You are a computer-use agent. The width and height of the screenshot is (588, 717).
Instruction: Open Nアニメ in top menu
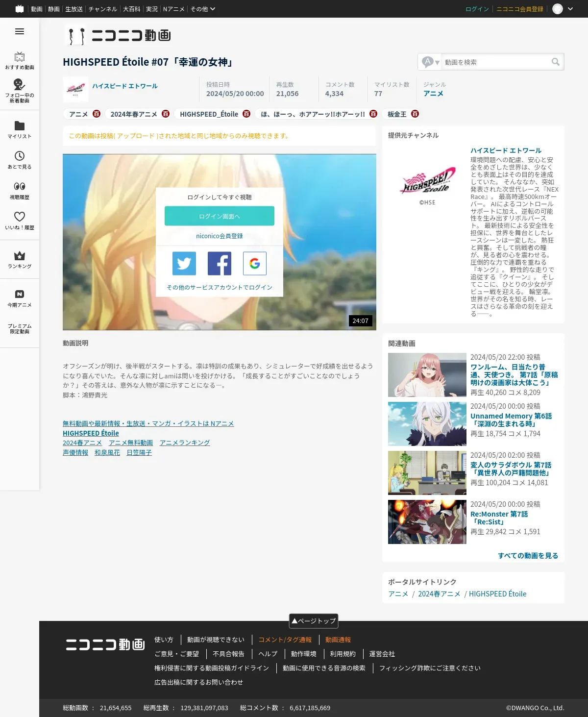click(x=174, y=9)
